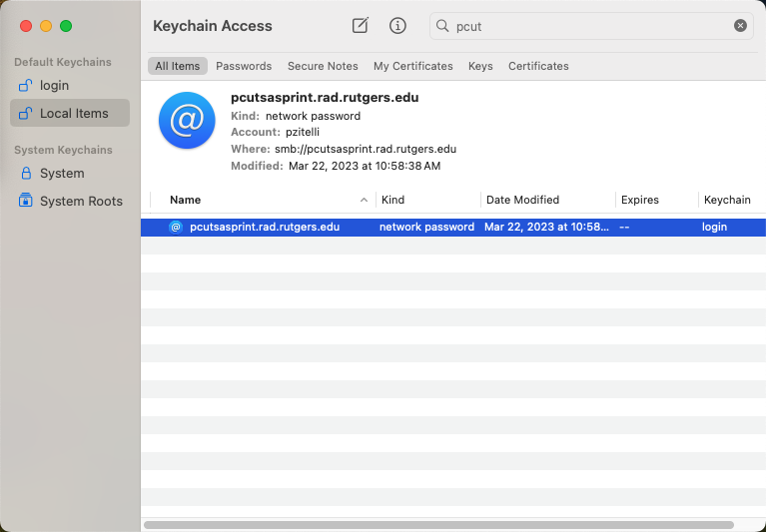Open the item info button

point(397,25)
